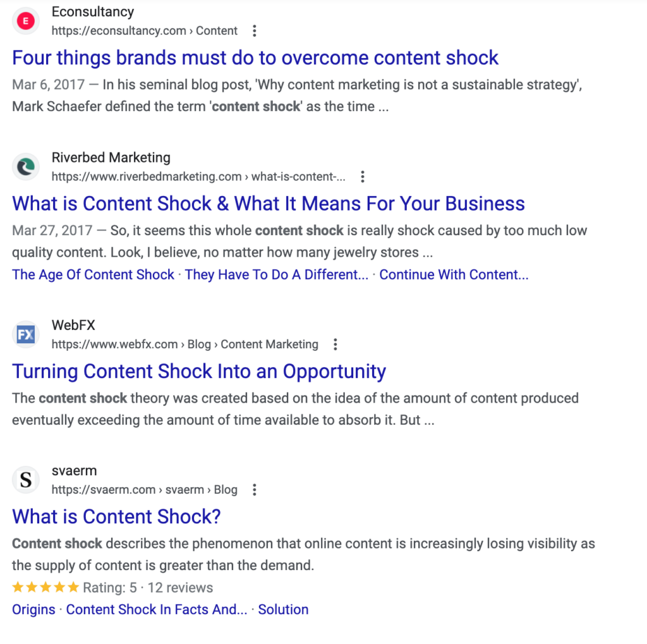
Task: Open the 'Solution' sitelink under svaerm
Action: (x=283, y=609)
